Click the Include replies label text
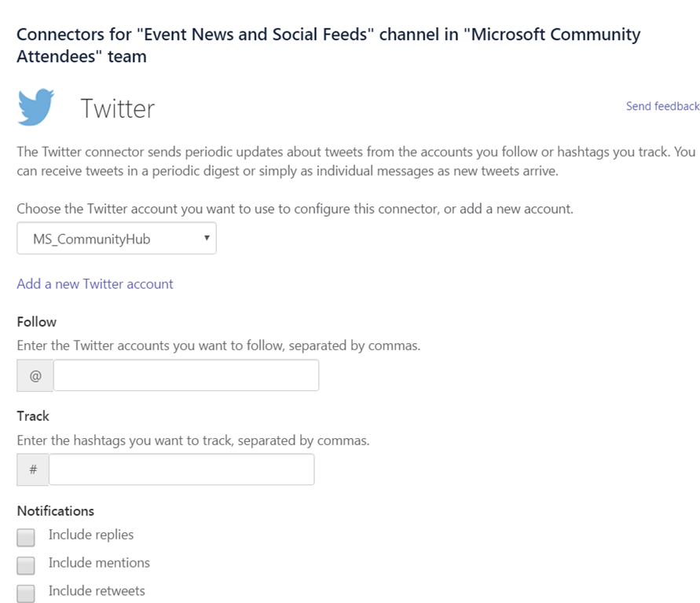The height and width of the screenshot is (603, 700). [91, 535]
